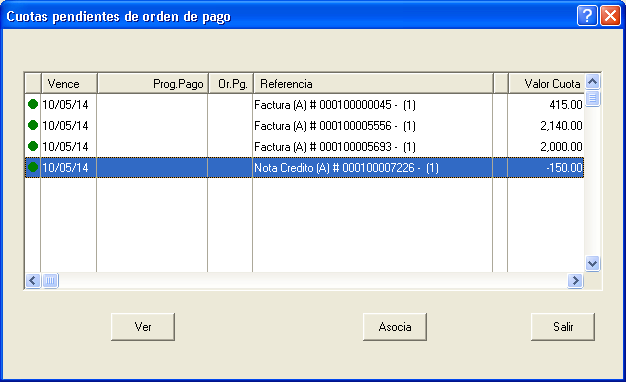Click the Ver button
The image size is (626, 382).
(x=143, y=327)
